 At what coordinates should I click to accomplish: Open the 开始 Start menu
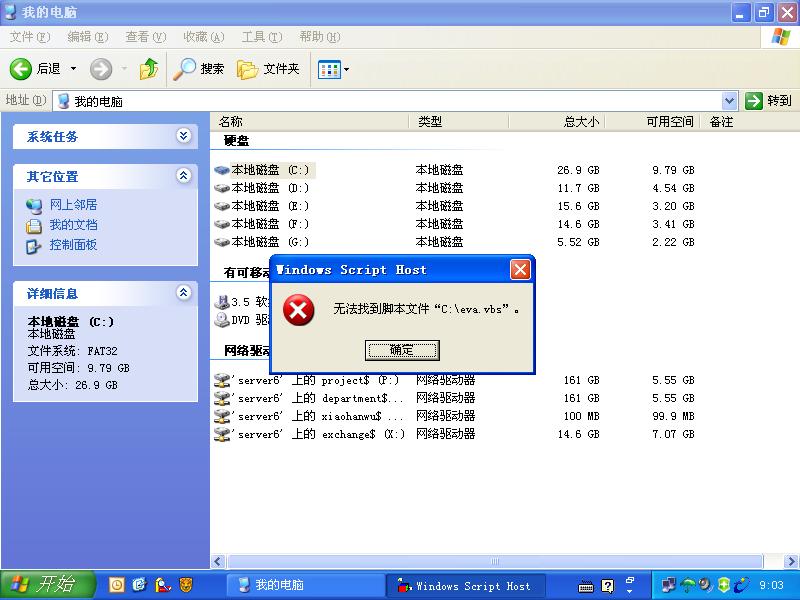[47, 585]
